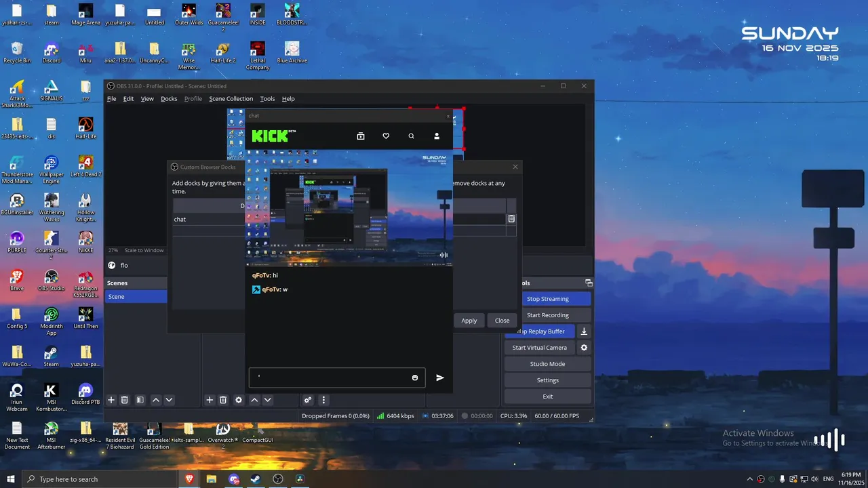The image size is (868, 488).
Task: Click the stream preview thumbnail in chat dock
Action: coord(349,207)
